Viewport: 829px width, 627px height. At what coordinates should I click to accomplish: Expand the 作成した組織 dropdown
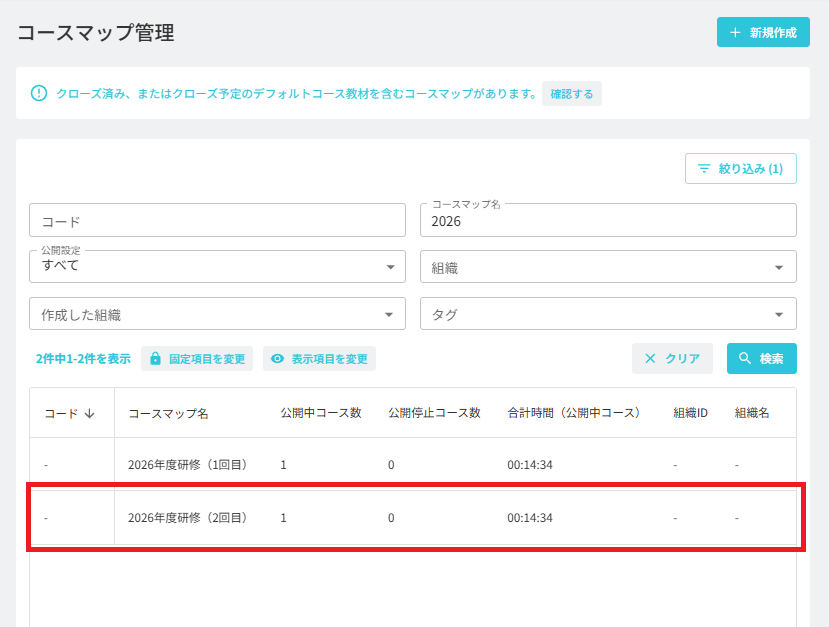coord(217,314)
